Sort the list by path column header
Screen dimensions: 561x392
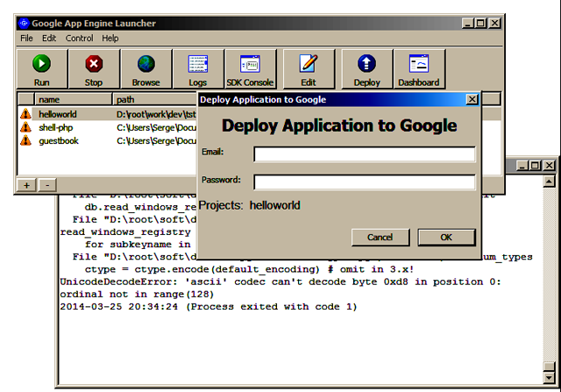click(154, 99)
